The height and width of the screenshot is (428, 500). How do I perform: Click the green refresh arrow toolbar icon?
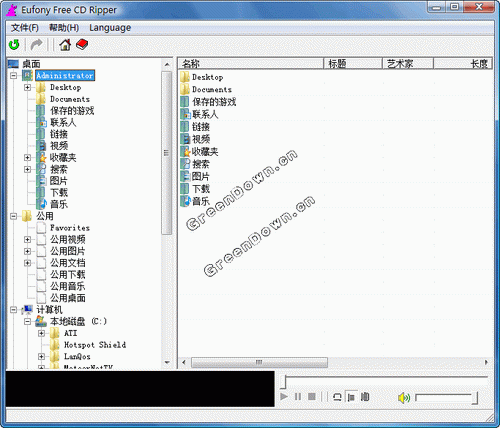click(14, 45)
